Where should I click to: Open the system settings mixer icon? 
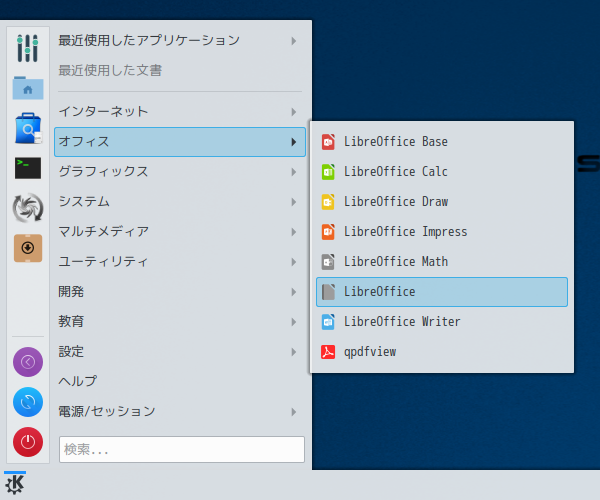(x=28, y=48)
